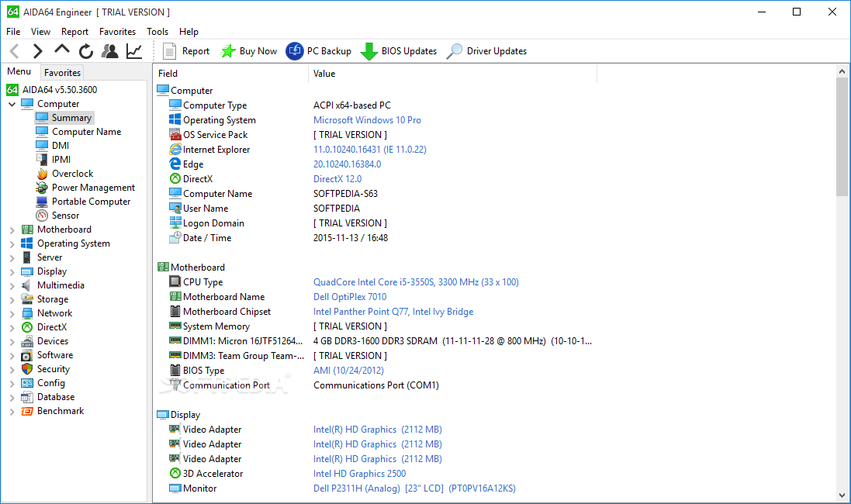This screenshot has height=504, width=851.
Task: Expand the Network tree node
Action: [x=12, y=313]
